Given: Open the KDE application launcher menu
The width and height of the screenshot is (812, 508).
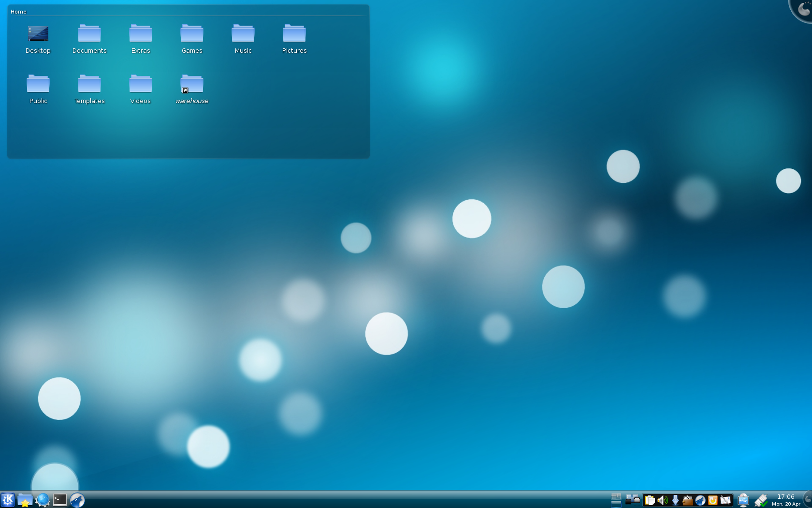Looking at the screenshot, I should click(8, 500).
